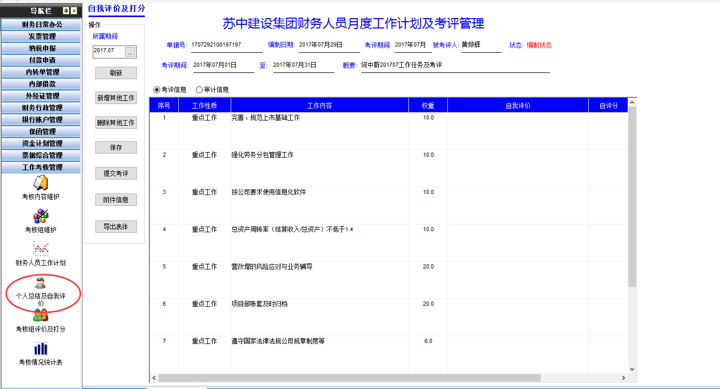The image size is (720, 389).
Task: Open the 个人总结及自我评价 person icon
Action: point(40,283)
